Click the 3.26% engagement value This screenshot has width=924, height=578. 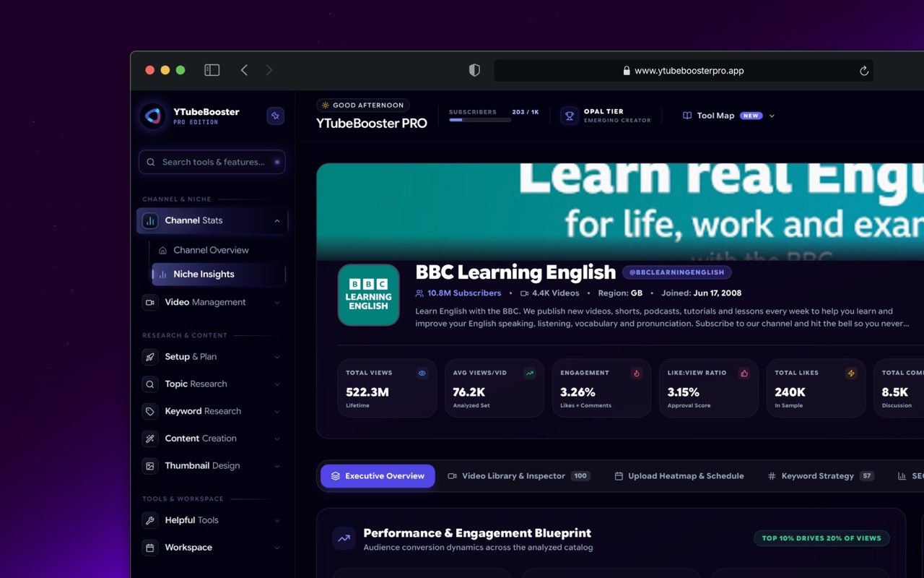[577, 392]
